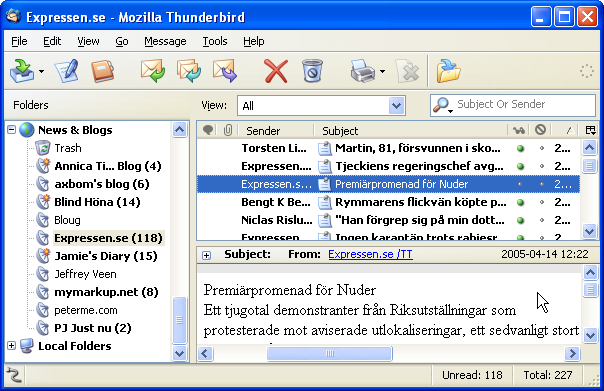This screenshot has height=391, width=604.
Task: Select Blind Höna (14) feed
Action: (97, 202)
